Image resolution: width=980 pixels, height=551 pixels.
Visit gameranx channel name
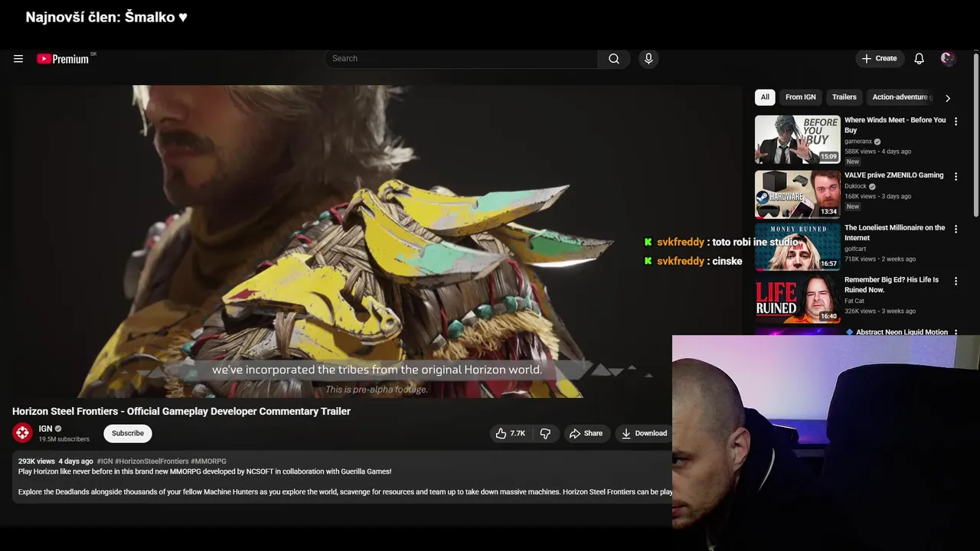click(x=858, y=142)
